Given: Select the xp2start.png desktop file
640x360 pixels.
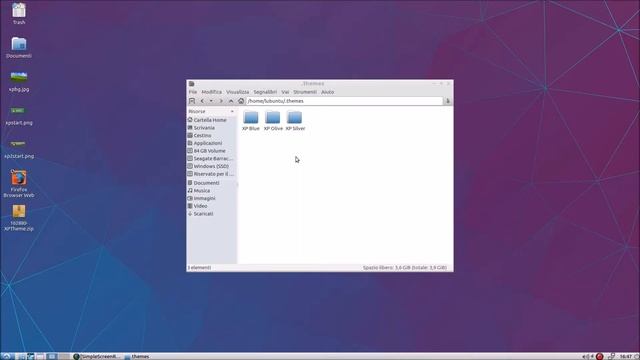Looking at the screenshot, I should [19, 149].
